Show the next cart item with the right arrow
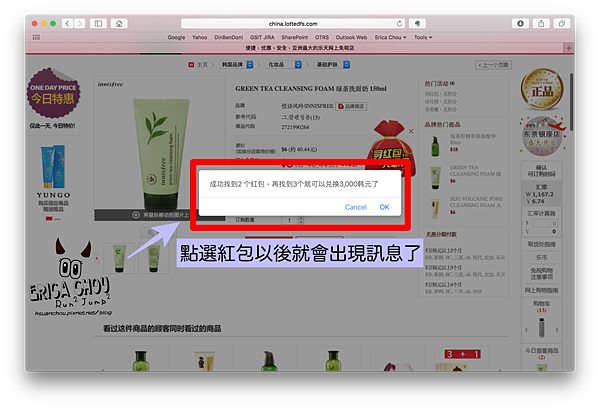 [x=557, y=330]
